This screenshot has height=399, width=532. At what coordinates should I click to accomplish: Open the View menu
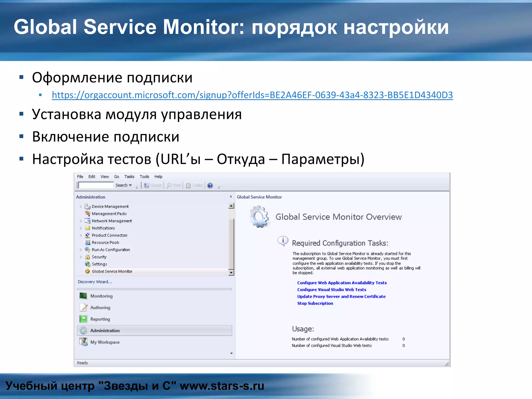pyautogui.click(x=105, y=177)
